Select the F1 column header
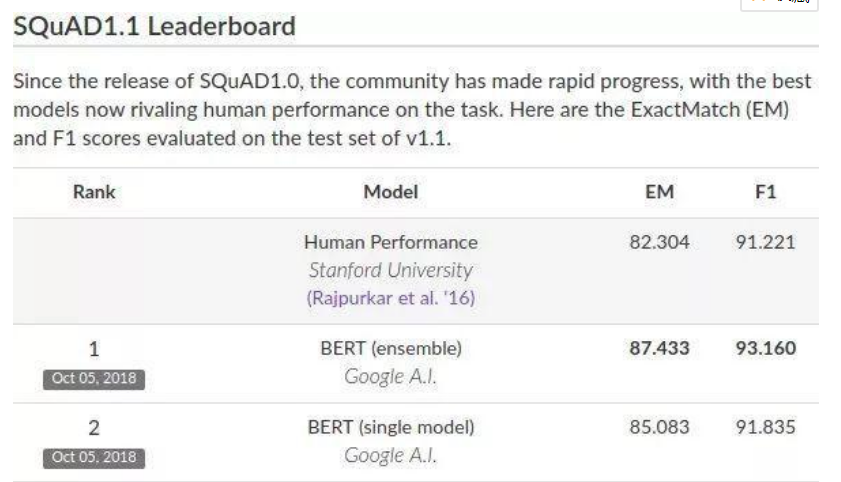The width and height of the screenshot is (841, 482). 765,192
